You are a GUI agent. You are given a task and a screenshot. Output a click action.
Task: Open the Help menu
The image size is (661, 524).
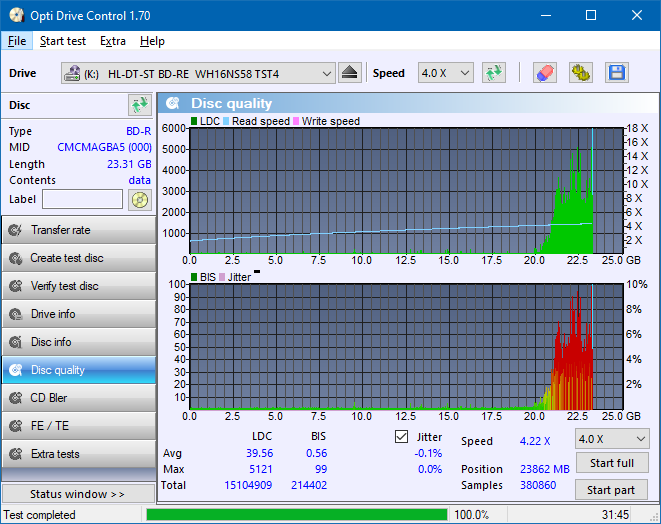click(152, 41)
